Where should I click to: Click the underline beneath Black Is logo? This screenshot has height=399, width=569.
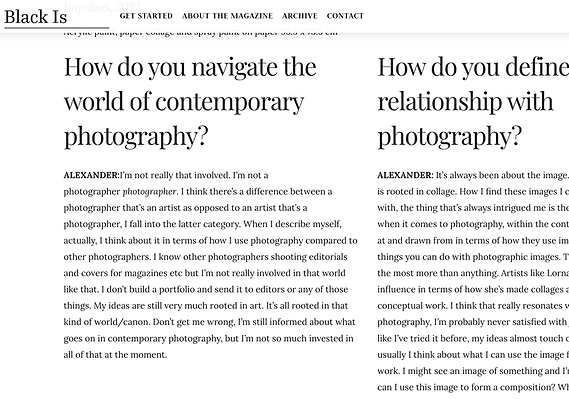coord(57,27)
